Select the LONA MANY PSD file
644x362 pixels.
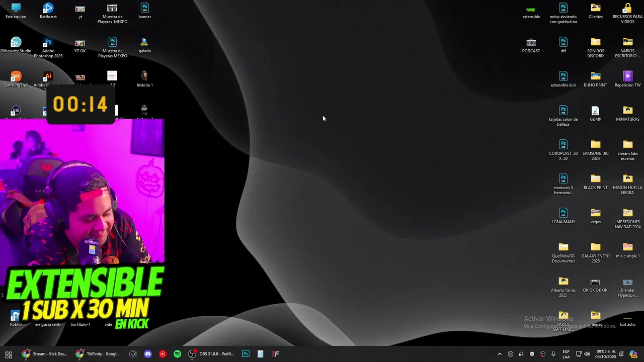click(563, 216)
